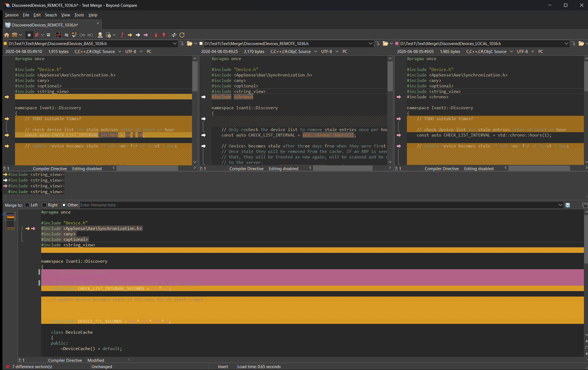588x370 pixels.
Task: Click the Swap Sides icon
Action: tap(174, 35)
